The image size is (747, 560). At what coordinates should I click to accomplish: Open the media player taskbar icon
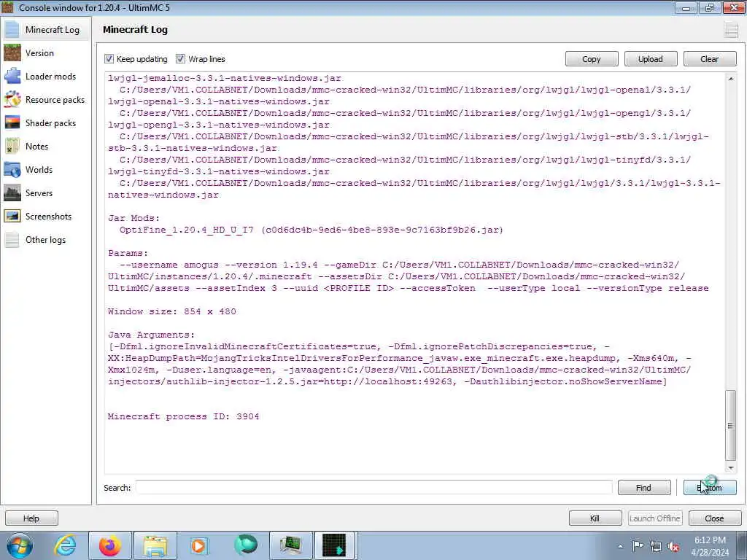(198, 545)
